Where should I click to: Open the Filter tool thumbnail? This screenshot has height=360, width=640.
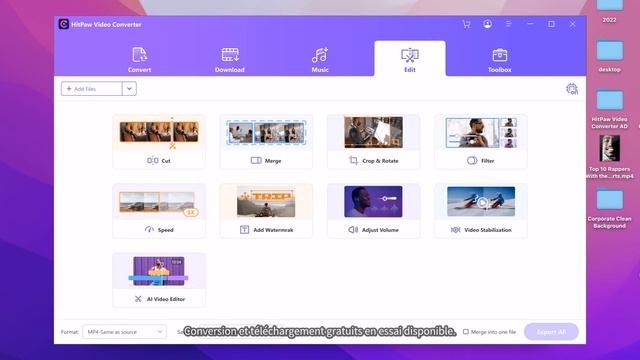[x=481, y=132]
